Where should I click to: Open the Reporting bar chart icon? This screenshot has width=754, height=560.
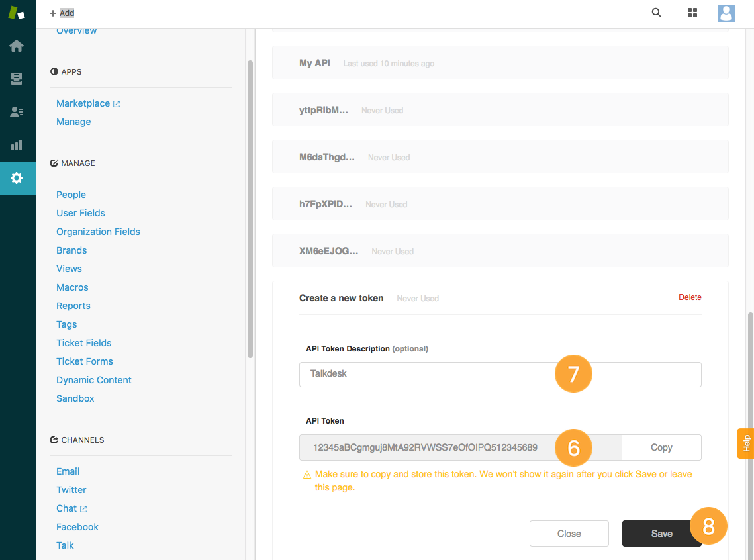click(x=17, y=145)
